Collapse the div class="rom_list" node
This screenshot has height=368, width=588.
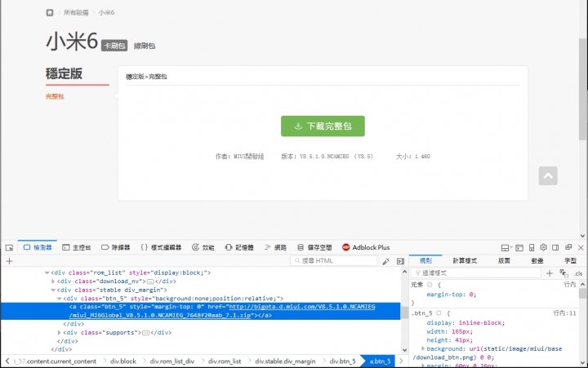coord(47,273)
